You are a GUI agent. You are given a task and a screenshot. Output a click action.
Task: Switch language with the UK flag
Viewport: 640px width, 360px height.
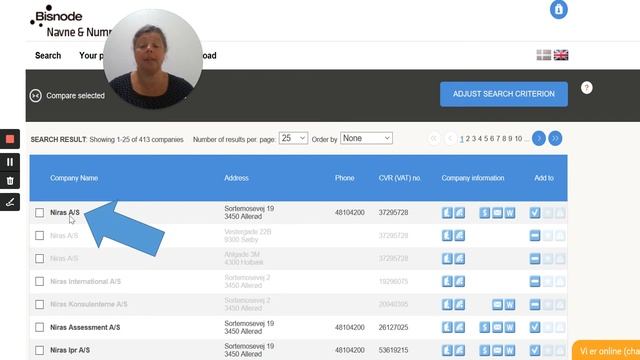point(561,55)
